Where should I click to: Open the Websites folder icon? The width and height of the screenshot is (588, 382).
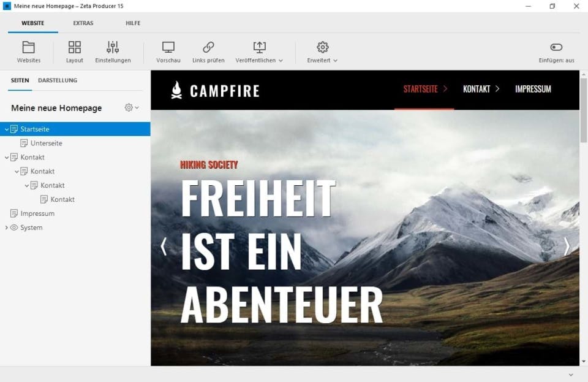[x=29, y=47]
